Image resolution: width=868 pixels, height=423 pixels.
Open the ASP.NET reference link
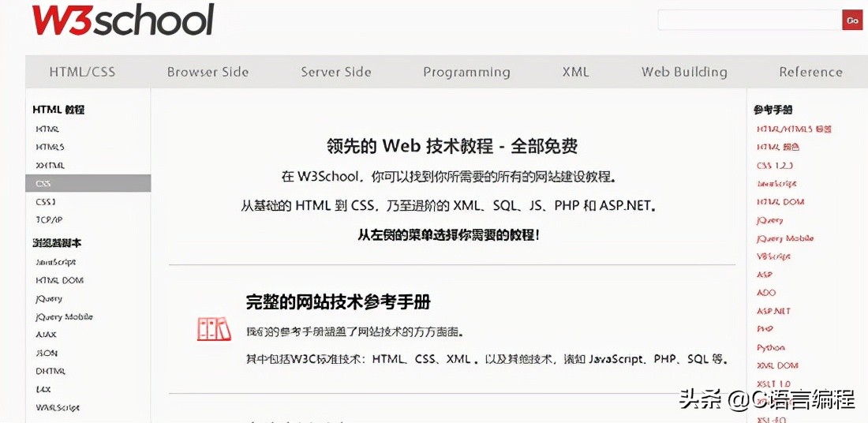[773, 311]
